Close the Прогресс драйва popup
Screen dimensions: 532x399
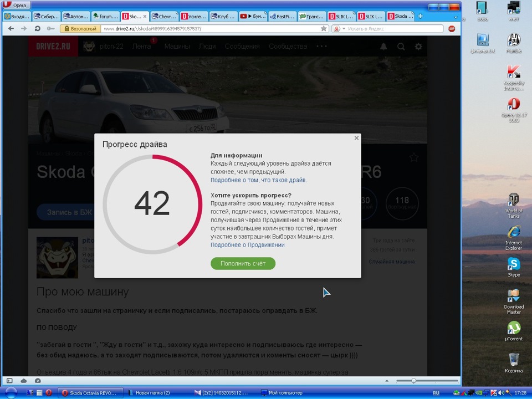coord(356,138)
